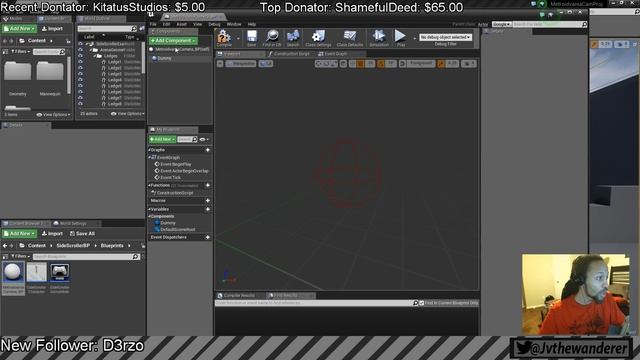Open the No debug object selected dropdown
This screenshot has height=360, width=640.
point(445,37)
